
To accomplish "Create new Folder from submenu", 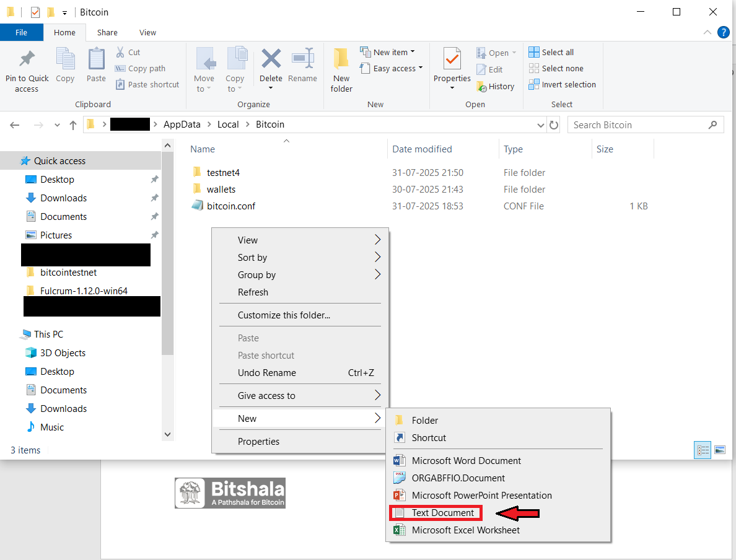I will (x=498, y=421).
